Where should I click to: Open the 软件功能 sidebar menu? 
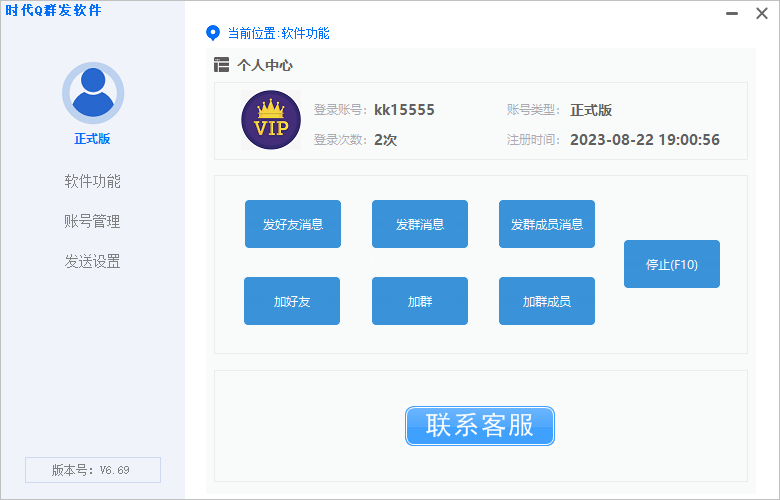coord(92,181)
